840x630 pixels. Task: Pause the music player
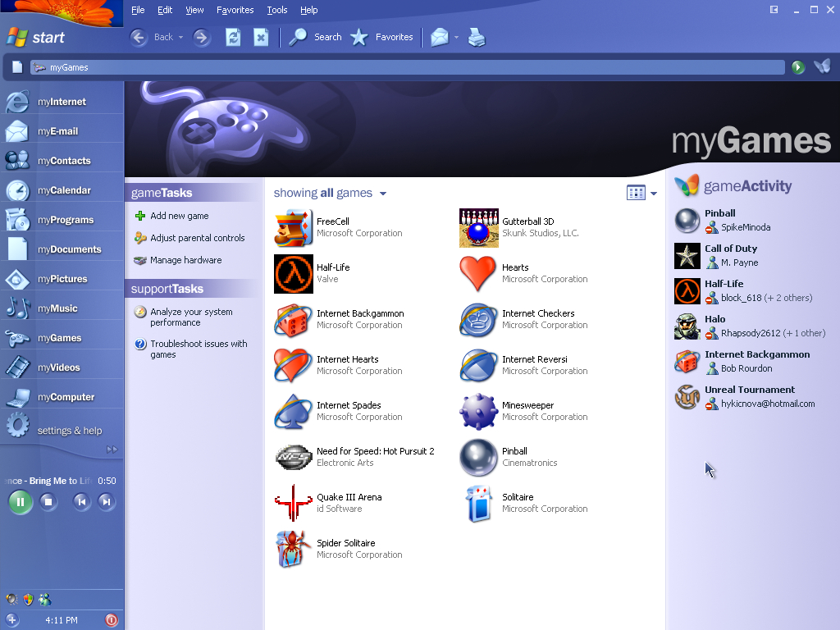coord(21,501)
